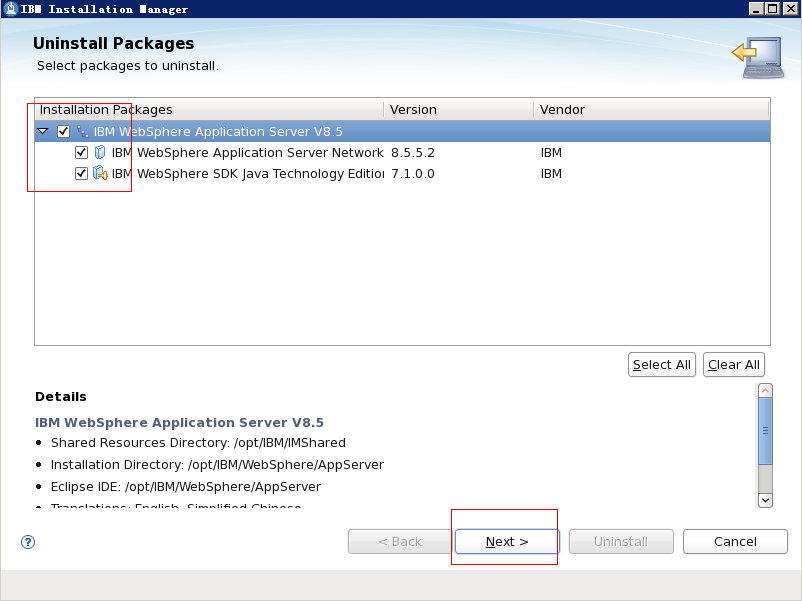Click the Application Server Network package icon
The height and width of the screenshot is (601, 802).
(100, 152)
